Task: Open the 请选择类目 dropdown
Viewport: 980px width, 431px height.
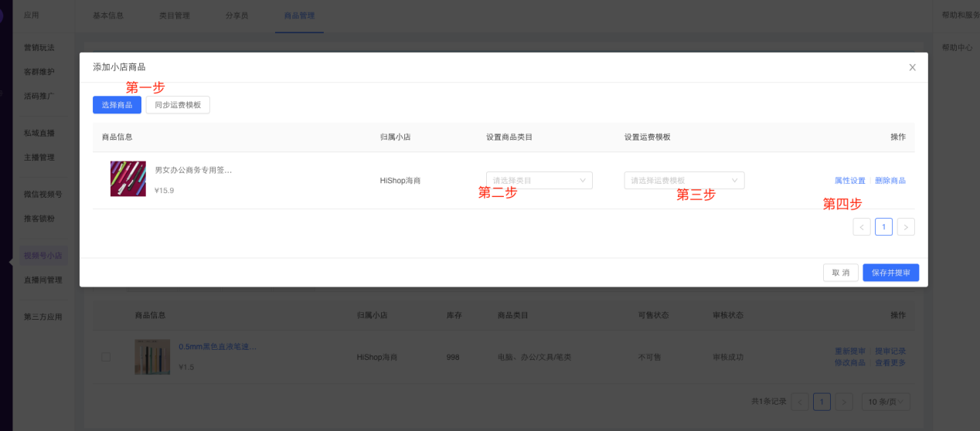Action: click(539, 181)
